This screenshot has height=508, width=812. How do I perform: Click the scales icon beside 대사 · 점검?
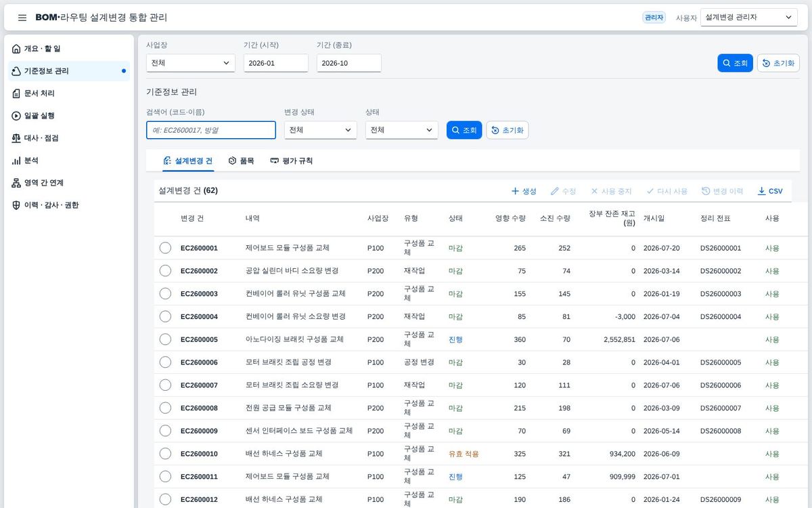[16, 138]
